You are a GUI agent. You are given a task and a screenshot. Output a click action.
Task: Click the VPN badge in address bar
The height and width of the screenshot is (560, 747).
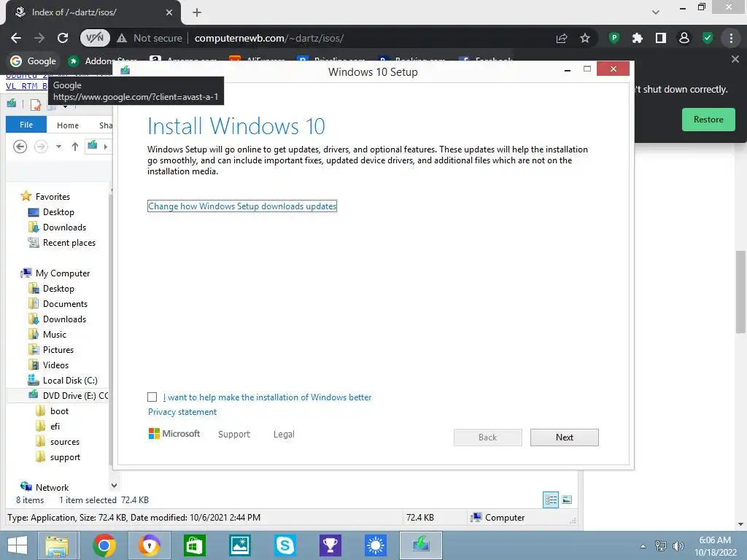coord(95,38)
